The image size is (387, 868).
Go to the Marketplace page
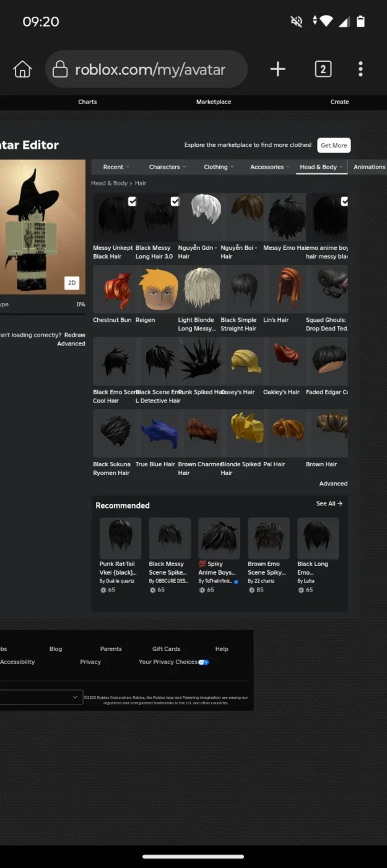(x=214, y=102)
